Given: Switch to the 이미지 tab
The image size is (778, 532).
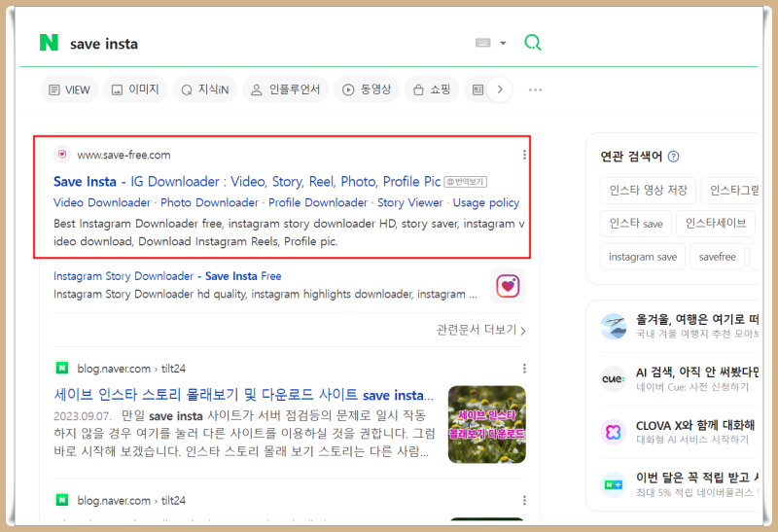Looking at the screenshot, I should pyautogui.click(x=135, y=89).
